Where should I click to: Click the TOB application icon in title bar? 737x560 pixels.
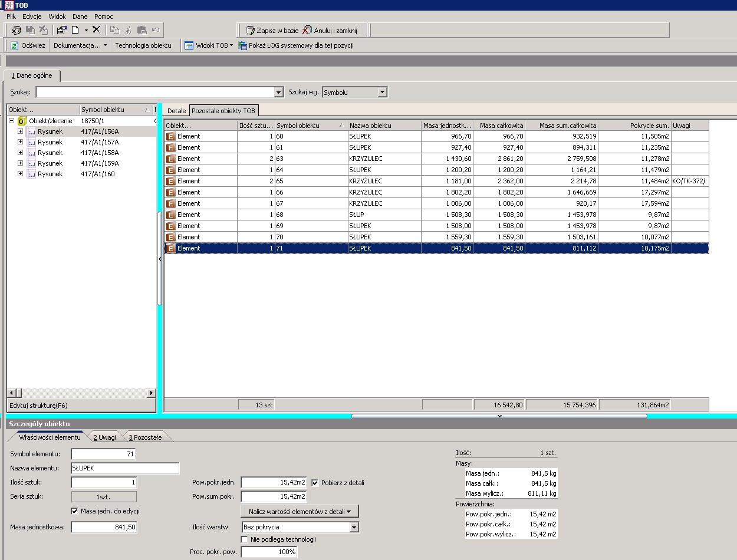pos(9,5)
